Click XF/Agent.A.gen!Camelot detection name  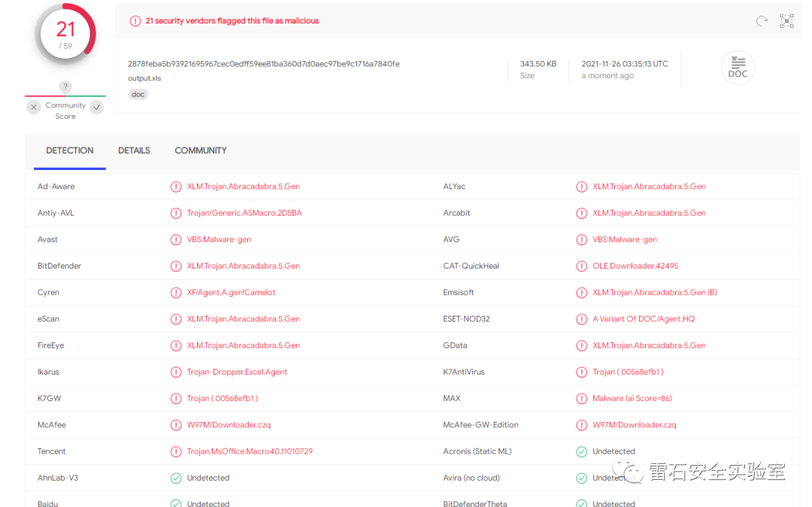pyautogui.click(x=231, y=293)
